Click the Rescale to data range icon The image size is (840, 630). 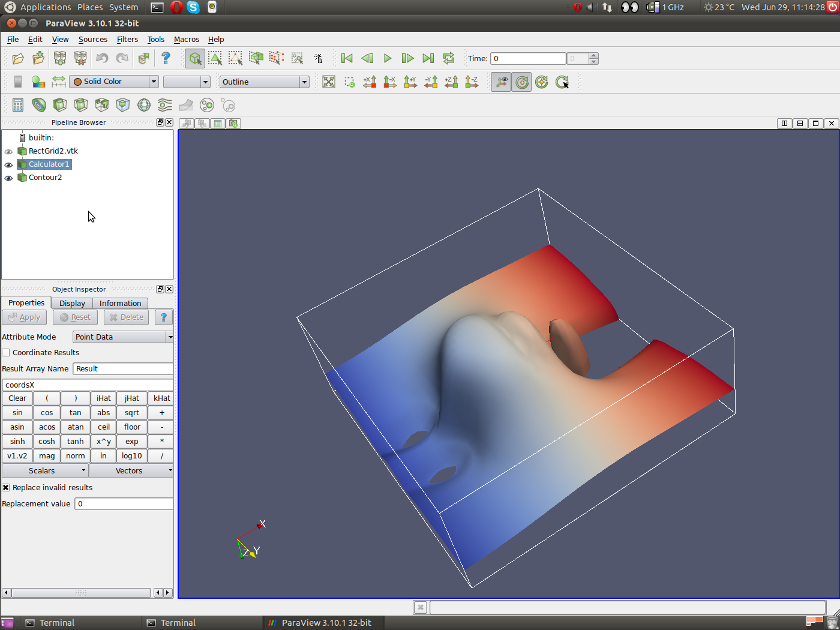pyautogui.click(x=59, y=82)
